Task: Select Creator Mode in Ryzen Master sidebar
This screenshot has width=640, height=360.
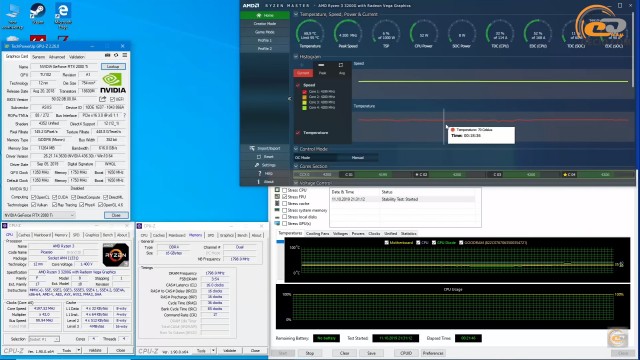Action: coord(264,24)
